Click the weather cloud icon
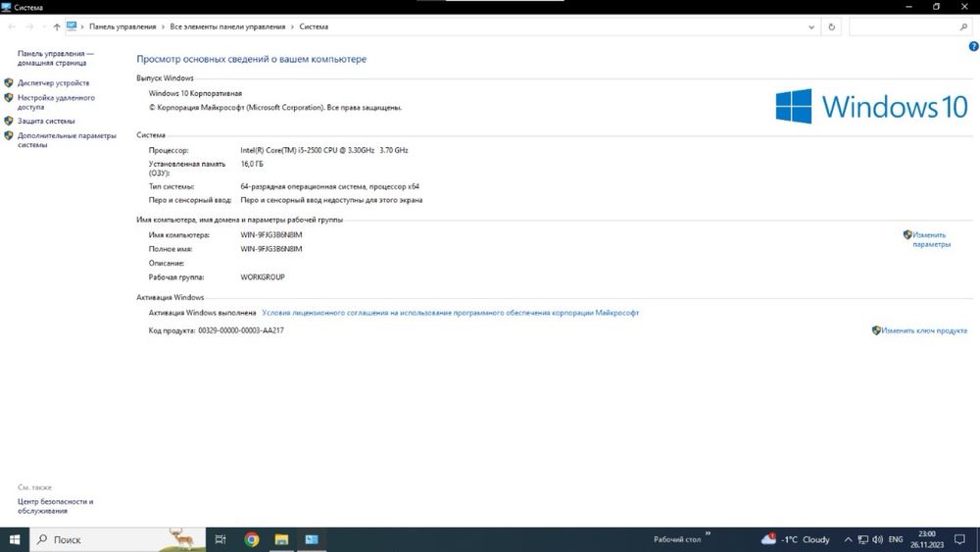Screen dimensions: 980x552 (x=768, y=539)
